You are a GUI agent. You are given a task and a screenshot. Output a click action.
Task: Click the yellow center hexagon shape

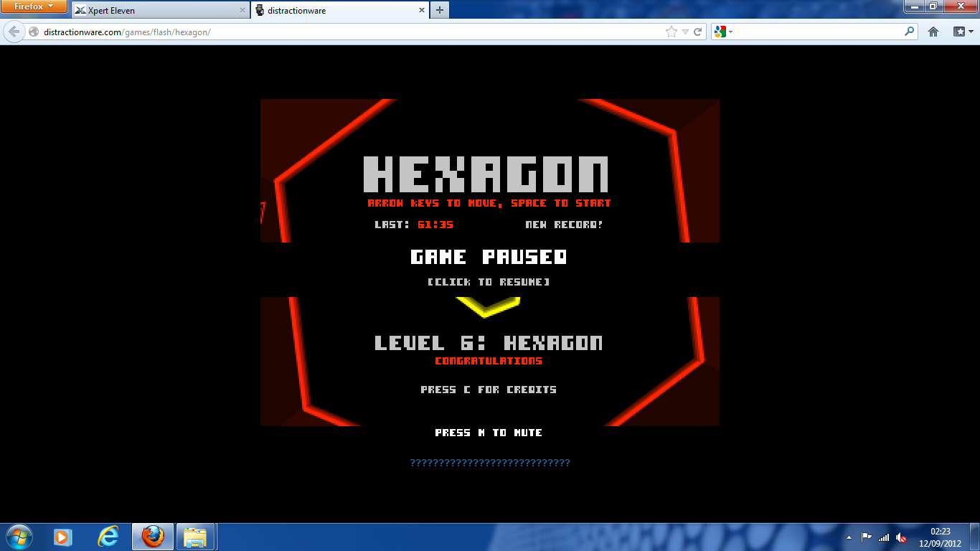click(x=488, y=307)
